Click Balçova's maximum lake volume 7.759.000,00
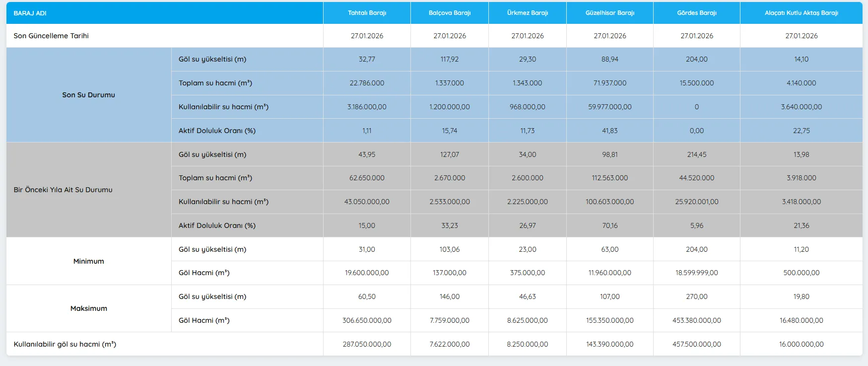 pyautogui.click(x=449, y=320)
